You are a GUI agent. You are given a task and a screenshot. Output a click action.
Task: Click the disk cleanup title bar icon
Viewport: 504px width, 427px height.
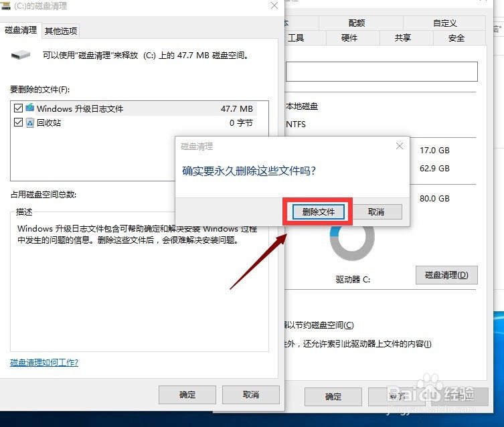click(x=5, y=5)
